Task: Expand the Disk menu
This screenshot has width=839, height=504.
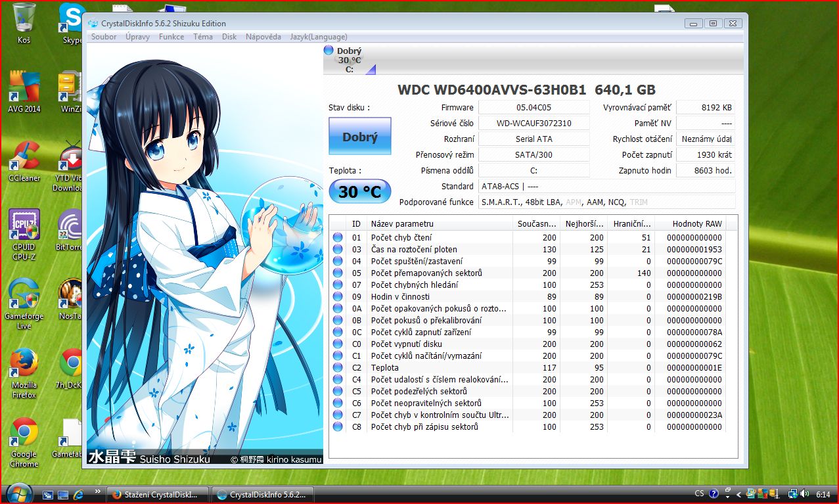Action: coord(229,37)
